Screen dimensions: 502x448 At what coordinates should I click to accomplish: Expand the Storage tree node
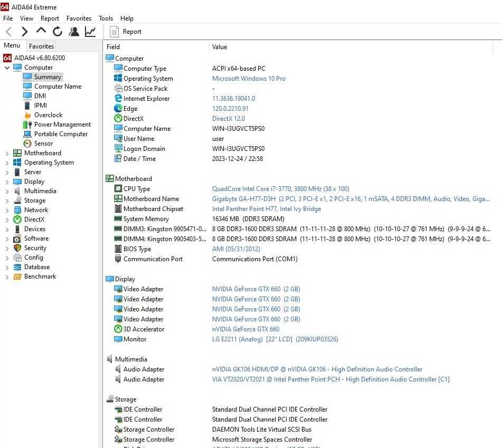[x=7, y=201]
